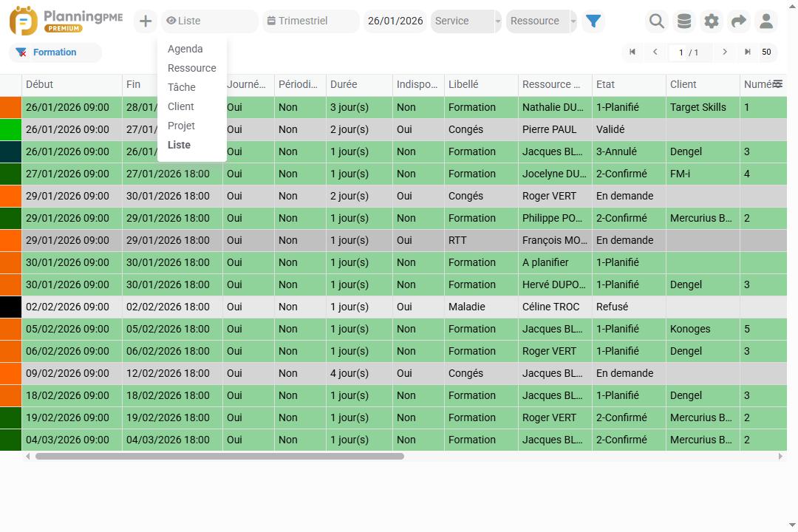This screenshot has width=798, height=532.
Task: Select Liste view in menu
Action: [x=179, y=145]
